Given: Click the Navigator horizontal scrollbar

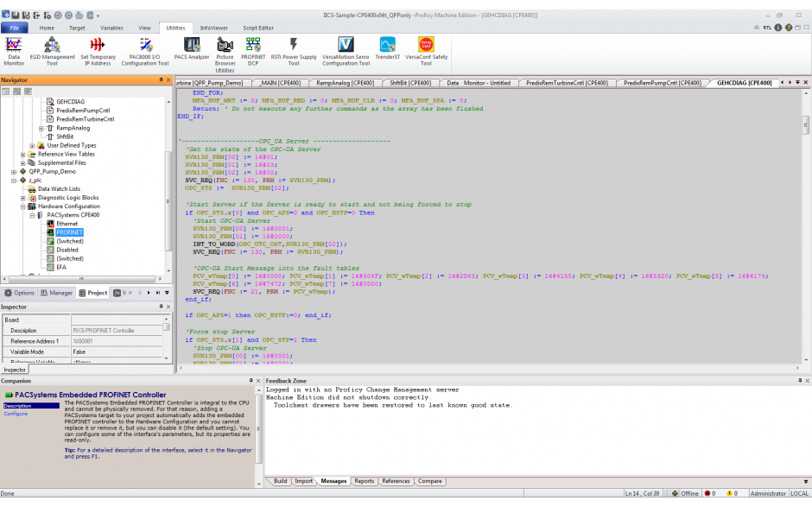Looking at the screenshot, I should point(81,279).
